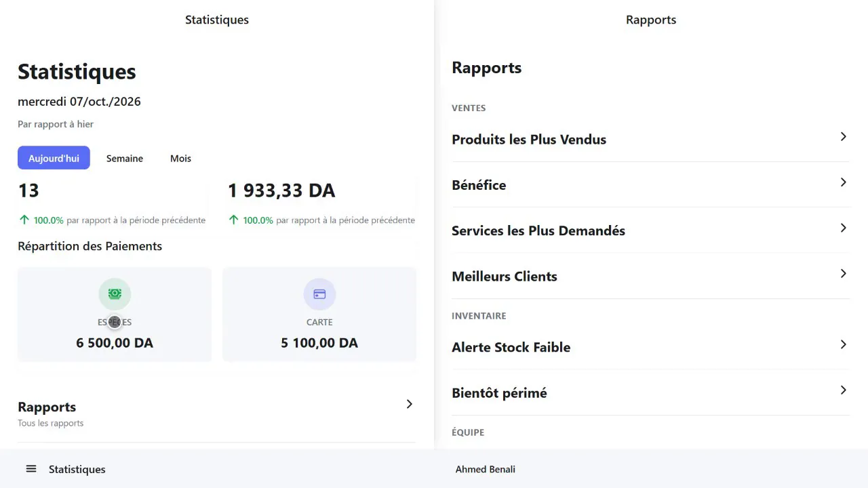Open the Alerte Stock Faible report

650,347
